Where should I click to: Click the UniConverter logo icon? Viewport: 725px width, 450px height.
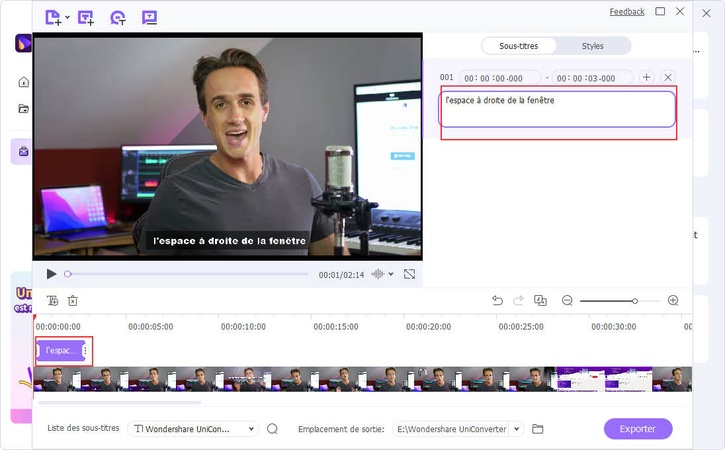[23, 43]
